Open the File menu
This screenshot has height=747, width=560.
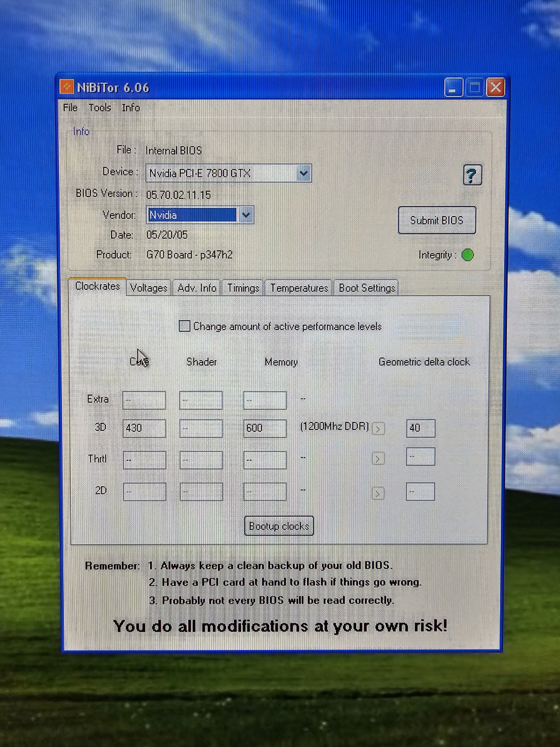(x=71, y=108)
